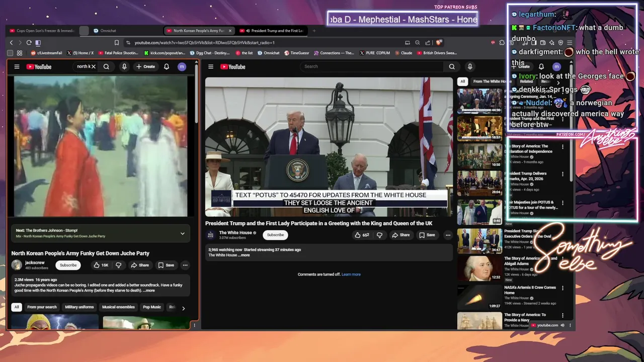Show more filter chips with right chevron
Screen dimensions: 644x362
(183, 308)
